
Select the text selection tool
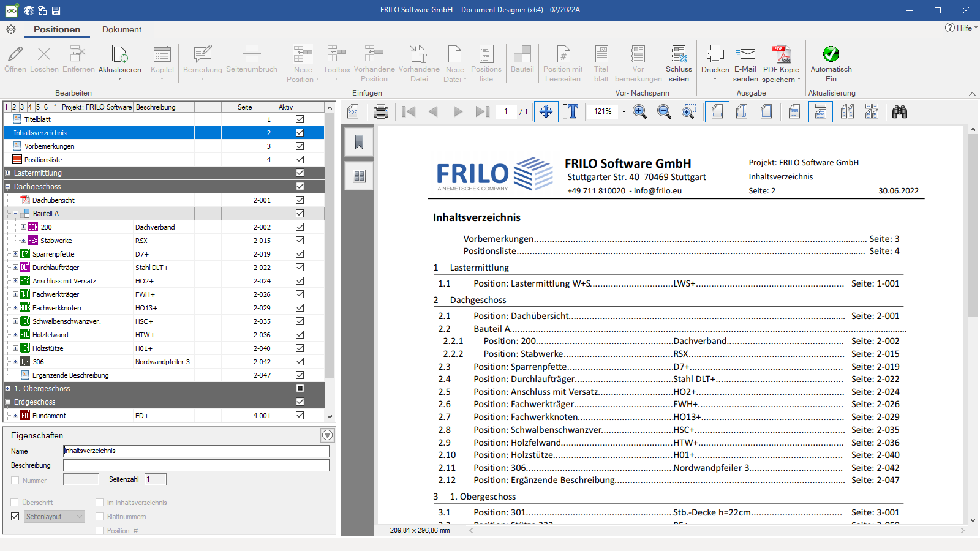[x=571, y=111]
